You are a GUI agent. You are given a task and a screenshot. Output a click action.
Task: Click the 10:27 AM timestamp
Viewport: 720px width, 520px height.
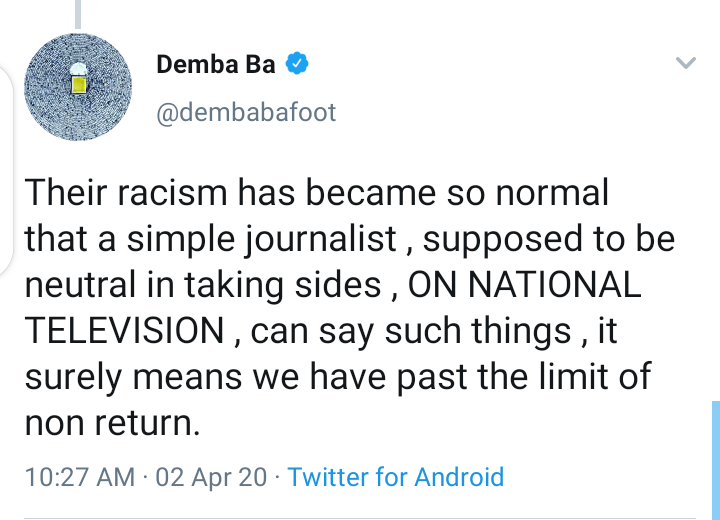point(78,477)
